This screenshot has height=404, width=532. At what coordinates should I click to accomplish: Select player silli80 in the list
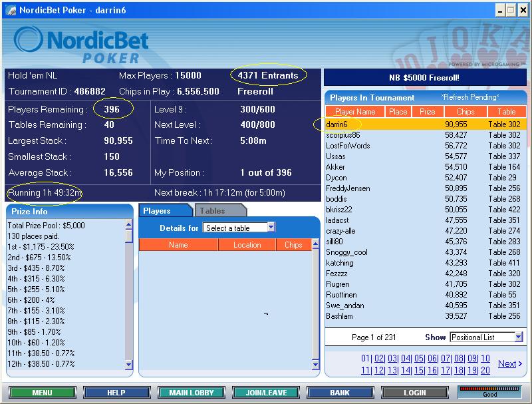click(x=426, y=242)
